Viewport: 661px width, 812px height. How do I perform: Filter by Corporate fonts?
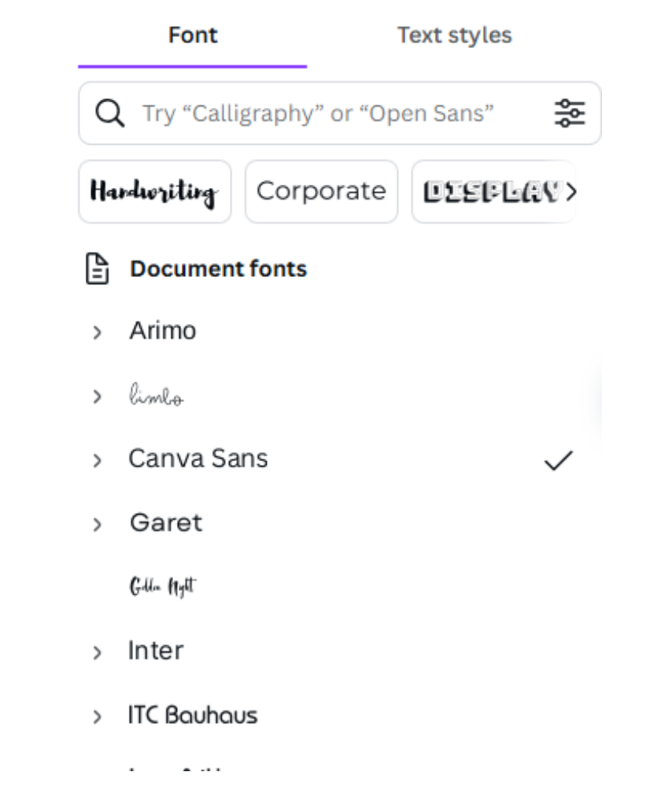[x=321, y=191]
